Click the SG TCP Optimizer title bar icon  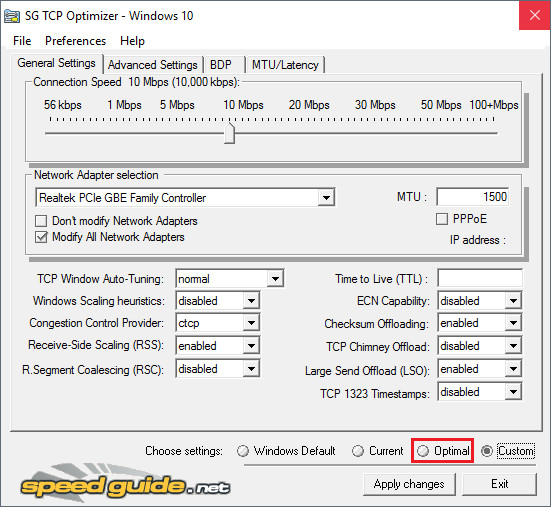[x=12, y=16]
